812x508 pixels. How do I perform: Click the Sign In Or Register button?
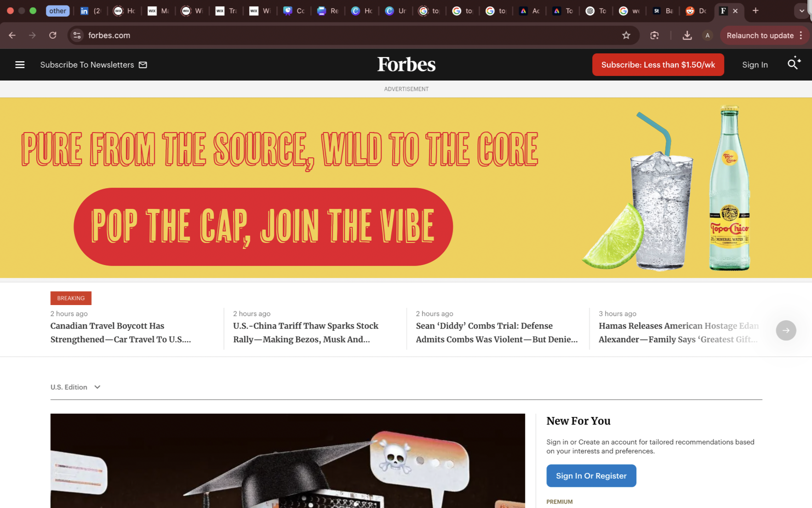(591, 476)
